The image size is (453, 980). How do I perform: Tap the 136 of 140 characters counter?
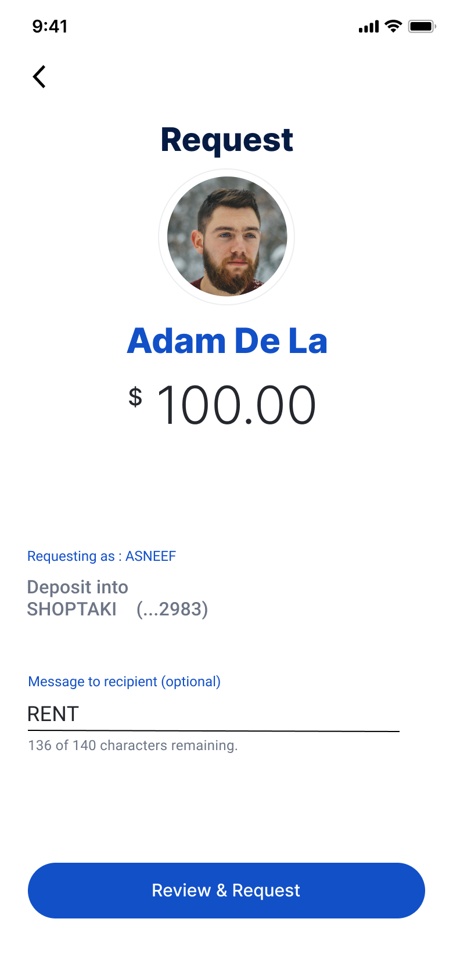point(133,745)
